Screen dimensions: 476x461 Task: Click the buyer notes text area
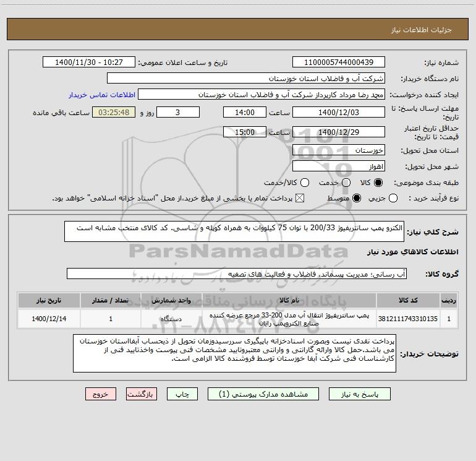point(234,353)
